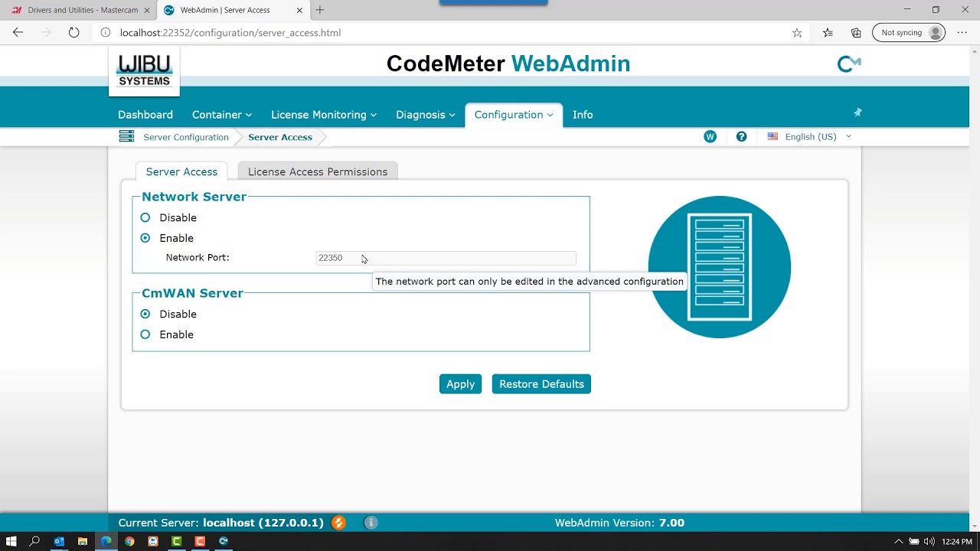Open Windows taskbar search
The width and height of the screenshot is (980, 551).
(x=34, y=541)
